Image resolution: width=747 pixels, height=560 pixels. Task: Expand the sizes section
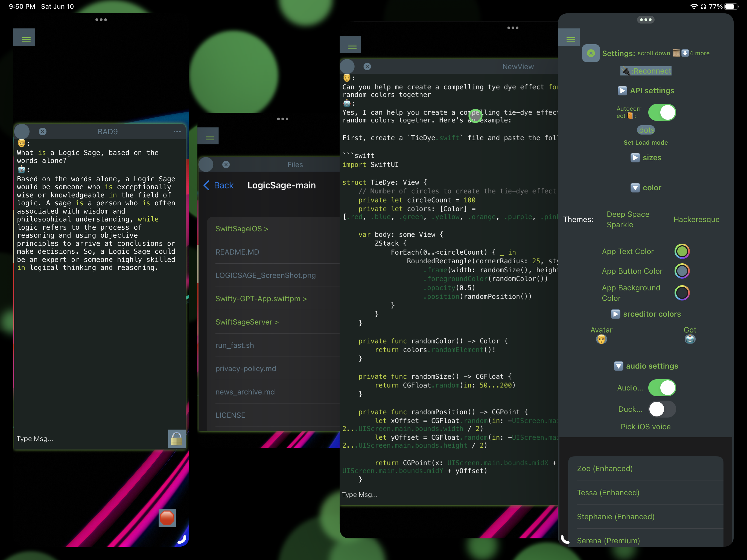pyautogui.click(x=646, y=158)
